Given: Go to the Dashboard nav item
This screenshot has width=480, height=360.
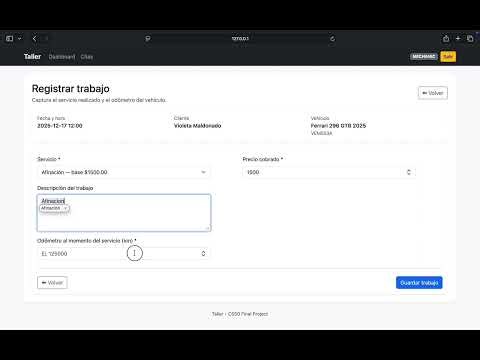Looking at the screenshot, I should point(62,57).
